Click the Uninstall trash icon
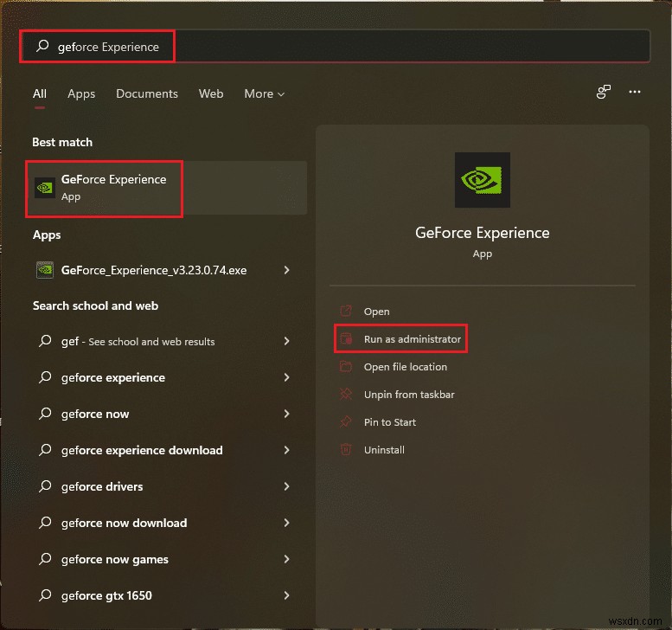This screenshot has width=672, height=630. 346,450
